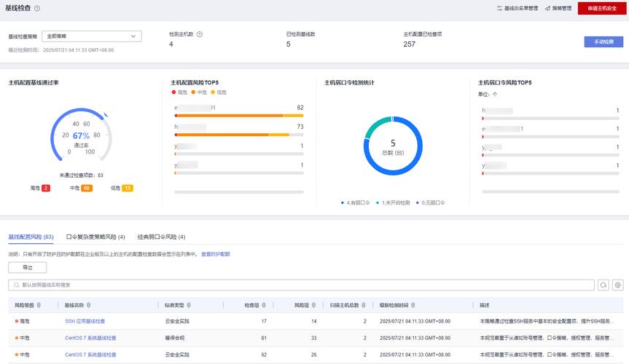Sort by 标准类型 column
The height and width of the screenshot is (364, 629).
pyautogui.click(x=189, y=305)
